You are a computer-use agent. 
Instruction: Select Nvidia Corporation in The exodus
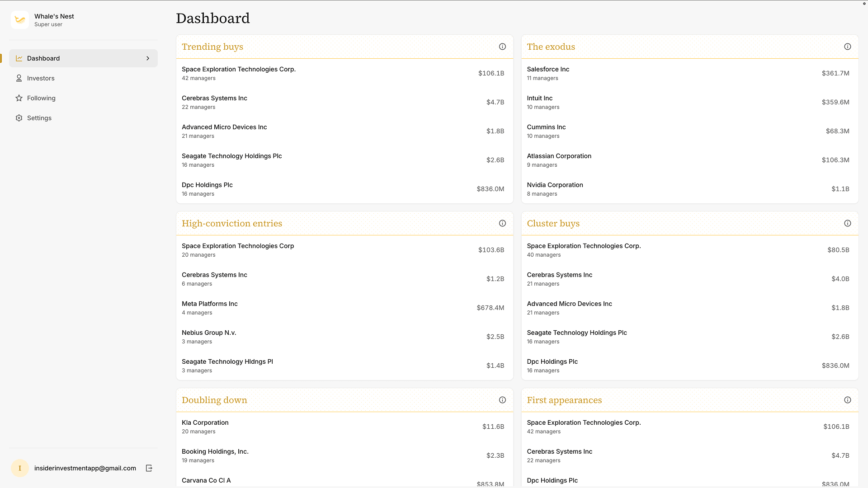(x=689, y=189)
